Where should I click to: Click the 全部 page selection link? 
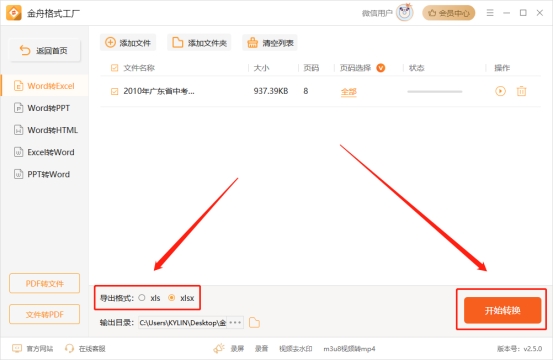click(x=349, y=92)
